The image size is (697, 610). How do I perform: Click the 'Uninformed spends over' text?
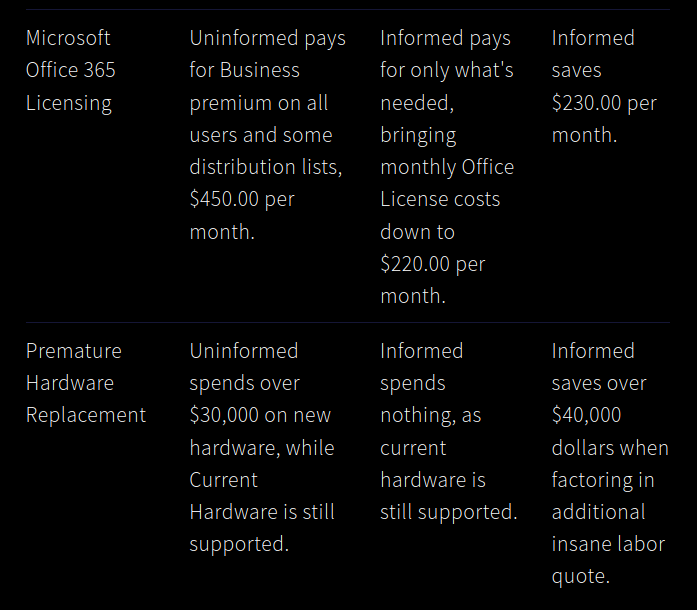point(244,367)
